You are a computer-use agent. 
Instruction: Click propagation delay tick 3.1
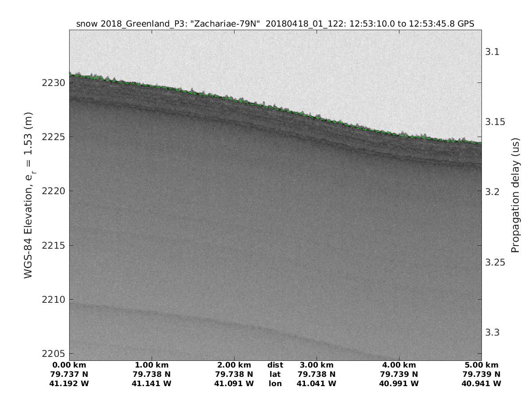(x=492, y=52)
